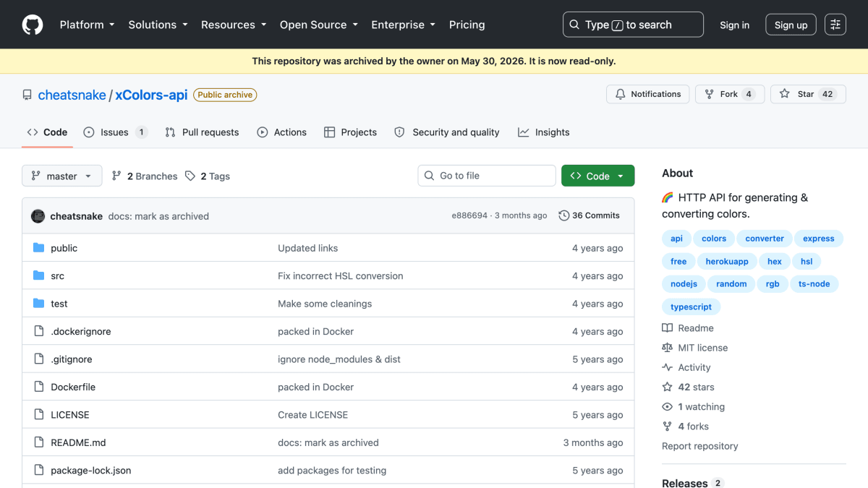The height and width of the screenshot is (488, 868).
Task: Click the public folder icon
Action: point(39,248)
